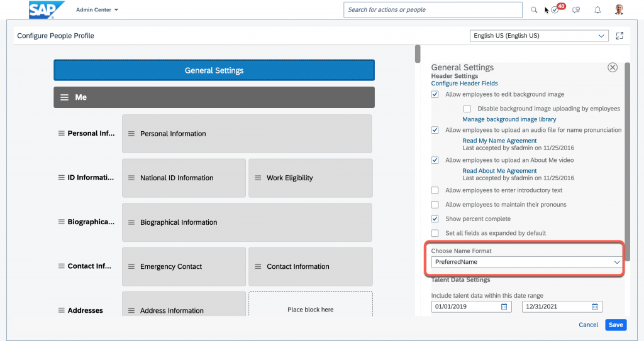
Task: Open the Configure Header Fields link
Action: [464, 84]
